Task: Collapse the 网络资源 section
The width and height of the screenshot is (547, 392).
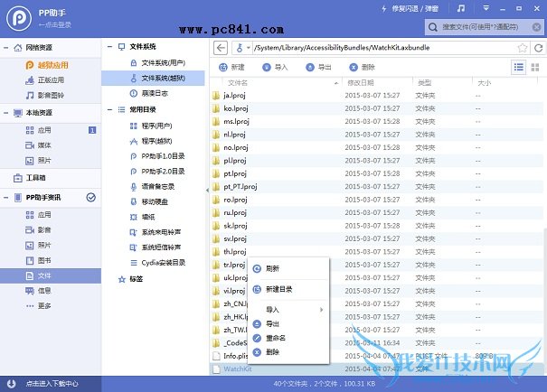Action: [x=6, y=48]
